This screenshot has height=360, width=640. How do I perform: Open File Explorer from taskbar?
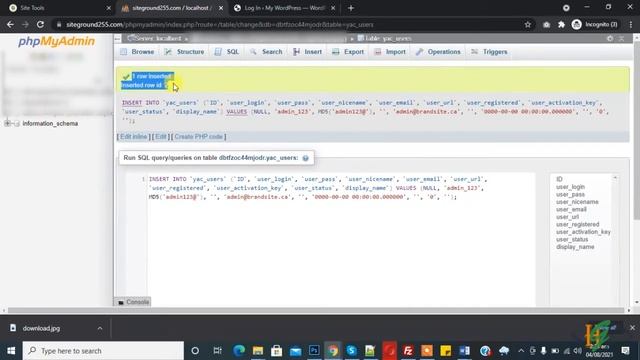[258, 351]
